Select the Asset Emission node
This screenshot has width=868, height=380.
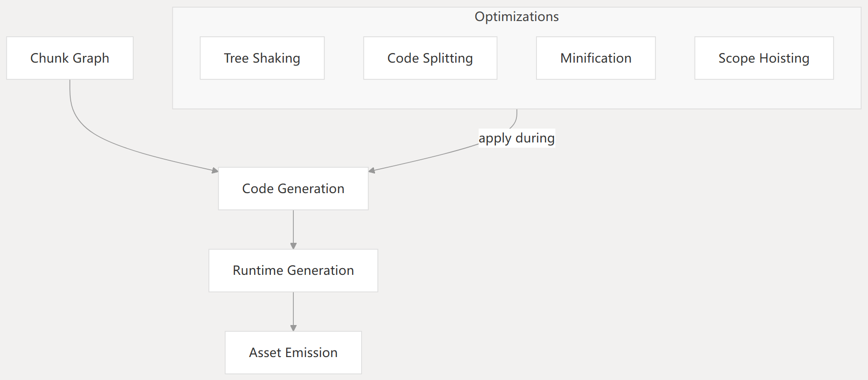293,353
